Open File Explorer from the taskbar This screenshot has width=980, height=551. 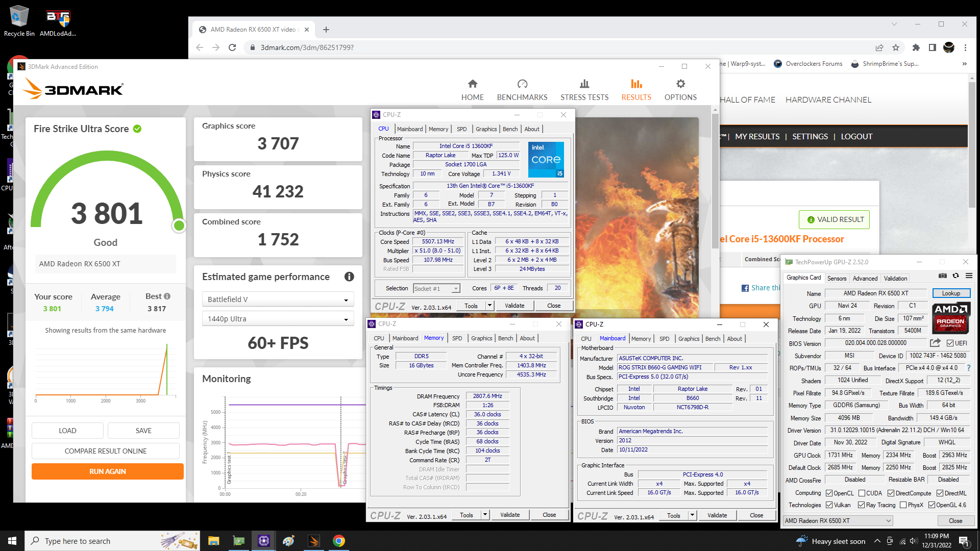[x=214, y=541]
